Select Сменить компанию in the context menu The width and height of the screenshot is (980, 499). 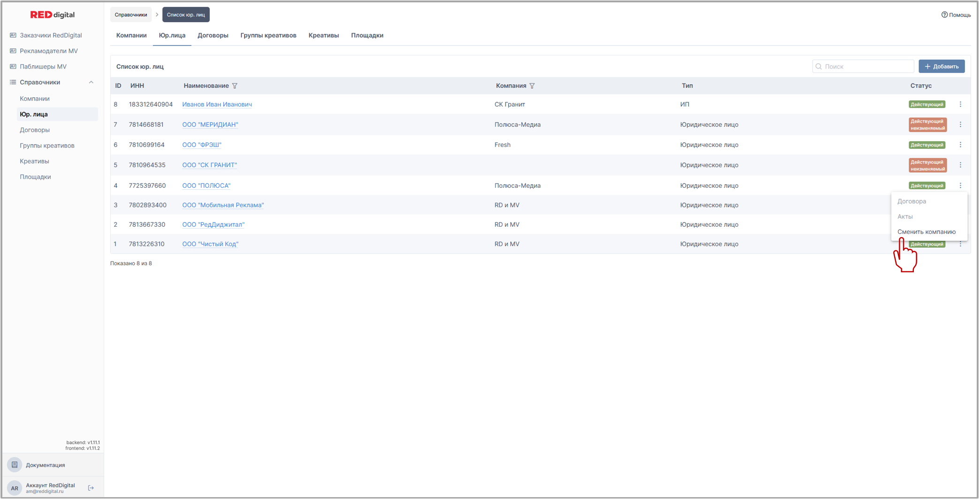click(926, 231)
